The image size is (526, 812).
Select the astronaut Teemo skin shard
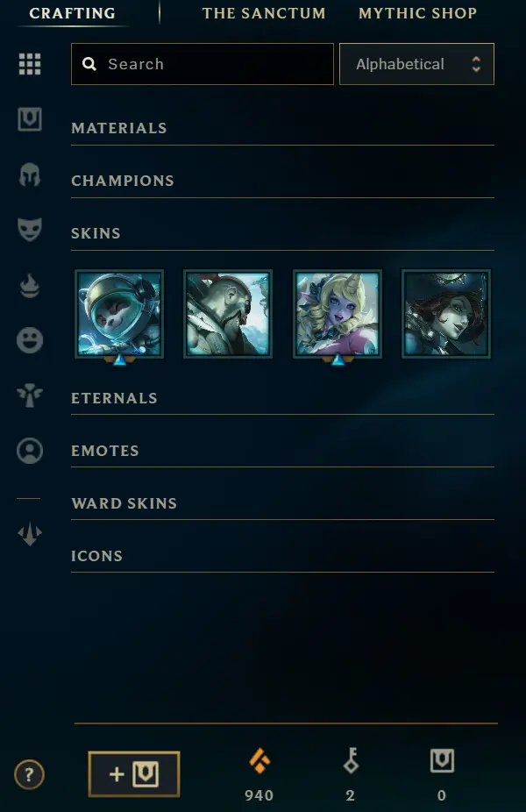[x=119, y=313]
